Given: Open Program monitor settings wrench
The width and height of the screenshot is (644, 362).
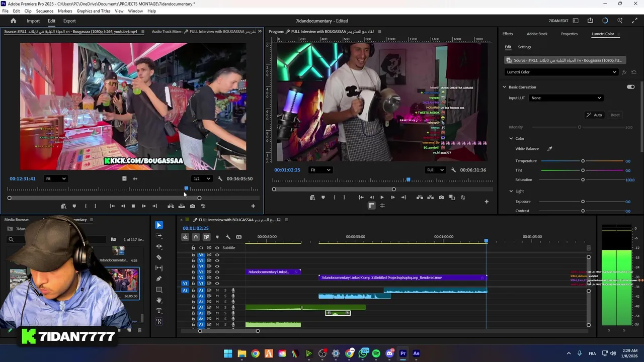Looking at the screenshot, I should (x=453, y=170).
